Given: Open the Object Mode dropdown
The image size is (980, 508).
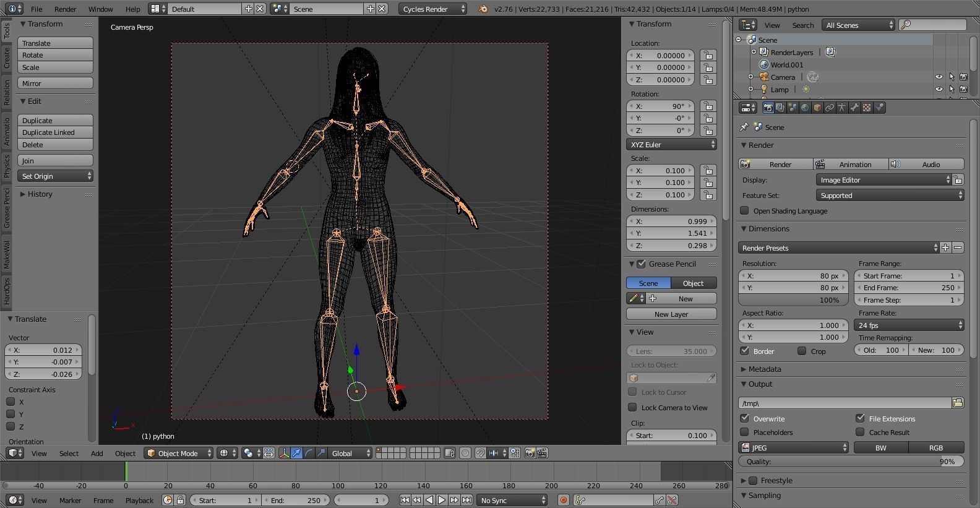Looking at the screenshot, I should (178, 454).
